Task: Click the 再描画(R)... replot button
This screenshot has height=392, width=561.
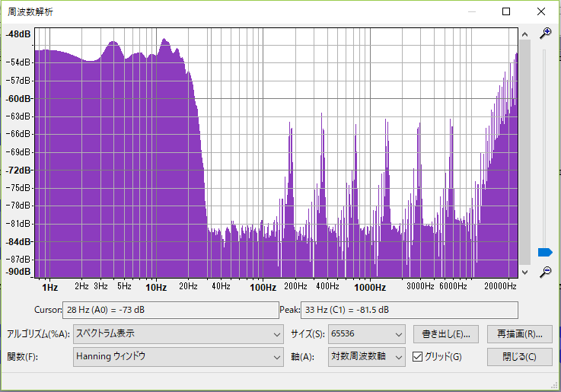Action: coord(519,334)
